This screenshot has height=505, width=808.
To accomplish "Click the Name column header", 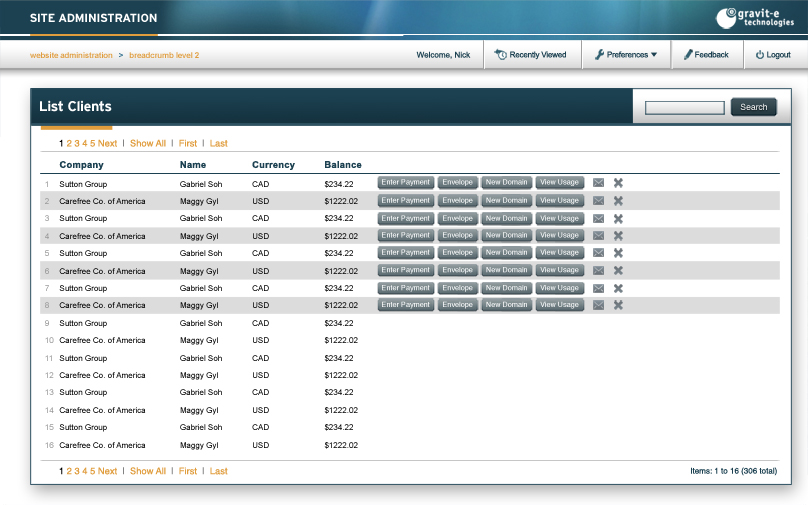I will click(193, 165).
